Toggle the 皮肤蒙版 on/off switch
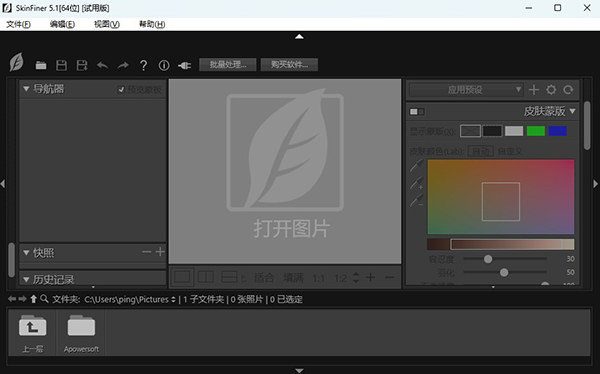The width and height of the screenshot is (600, 374). [x=417, y=112]
